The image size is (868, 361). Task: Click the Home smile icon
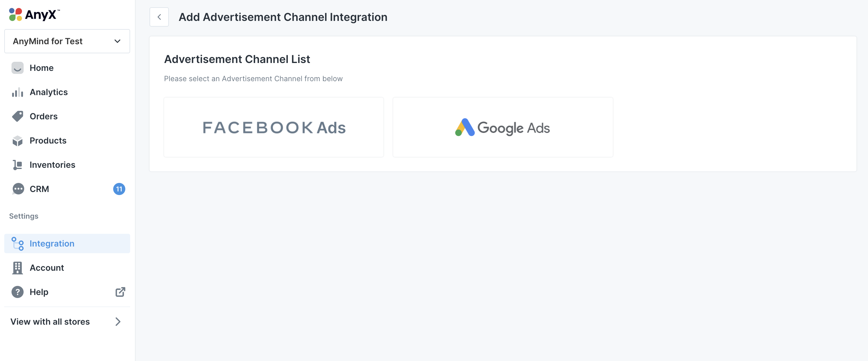[x=18, y=68]
